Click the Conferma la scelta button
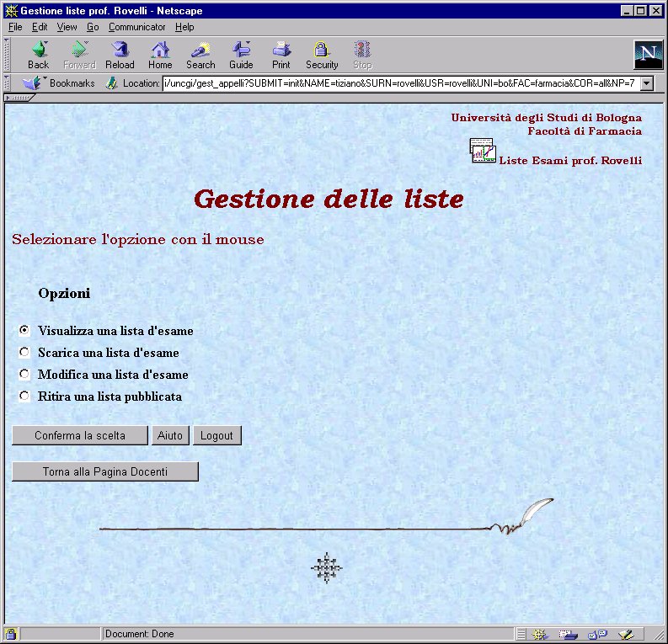 pyautogui.click(x=80, y=435)
